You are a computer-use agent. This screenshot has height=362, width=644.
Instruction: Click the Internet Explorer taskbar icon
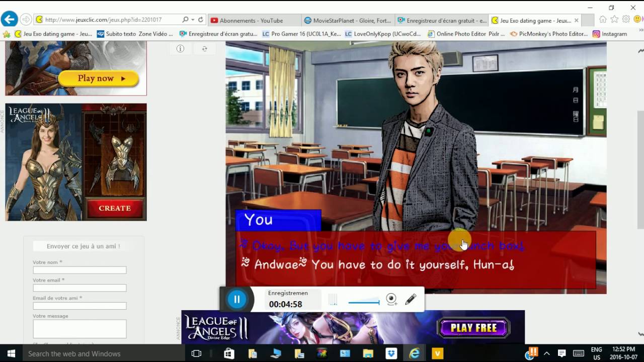[415, 353]
